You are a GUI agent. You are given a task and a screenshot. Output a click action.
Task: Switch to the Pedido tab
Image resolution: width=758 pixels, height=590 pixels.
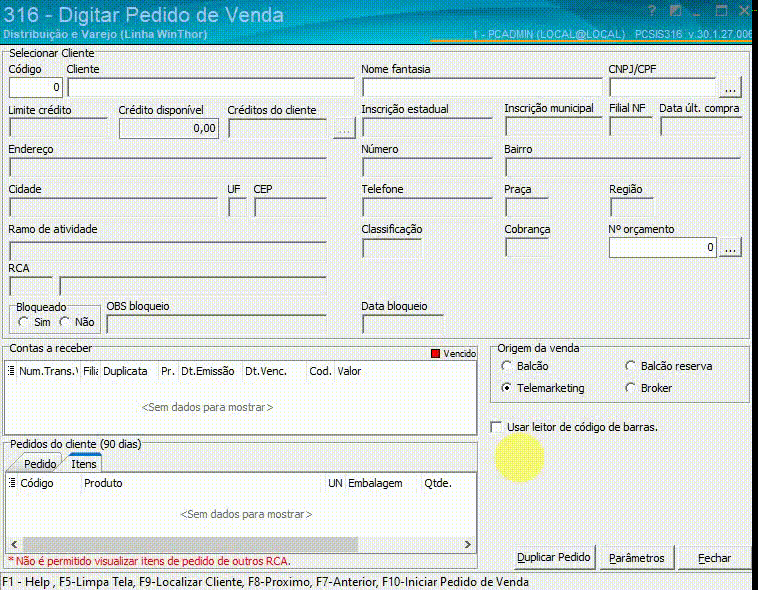(x=40, y=464)
